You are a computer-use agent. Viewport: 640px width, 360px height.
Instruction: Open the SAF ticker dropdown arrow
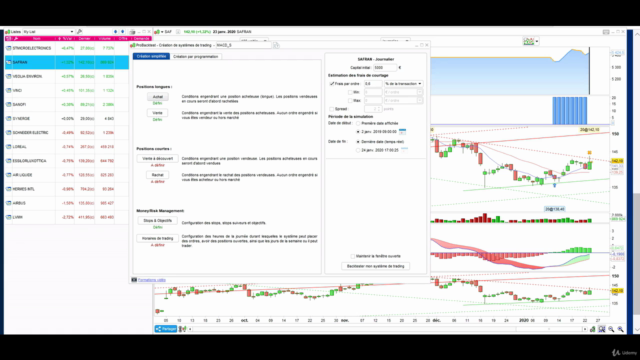pos(162,32)
